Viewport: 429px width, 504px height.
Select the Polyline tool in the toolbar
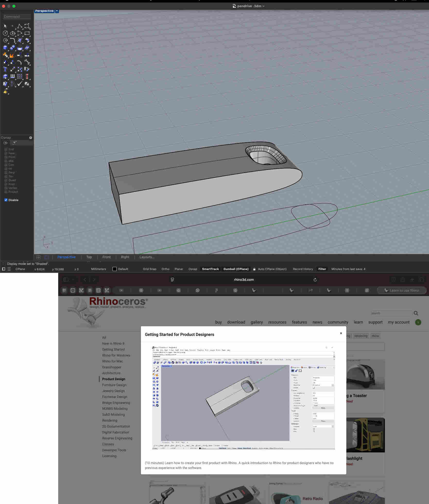click(20, 26)
